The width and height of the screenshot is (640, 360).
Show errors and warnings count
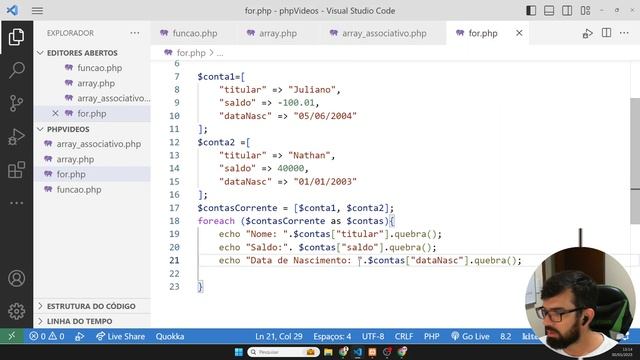coord(47,336)
